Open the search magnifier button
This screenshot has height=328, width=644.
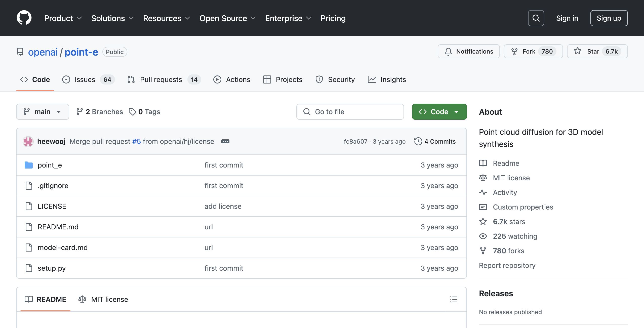(x=536, y=18)
